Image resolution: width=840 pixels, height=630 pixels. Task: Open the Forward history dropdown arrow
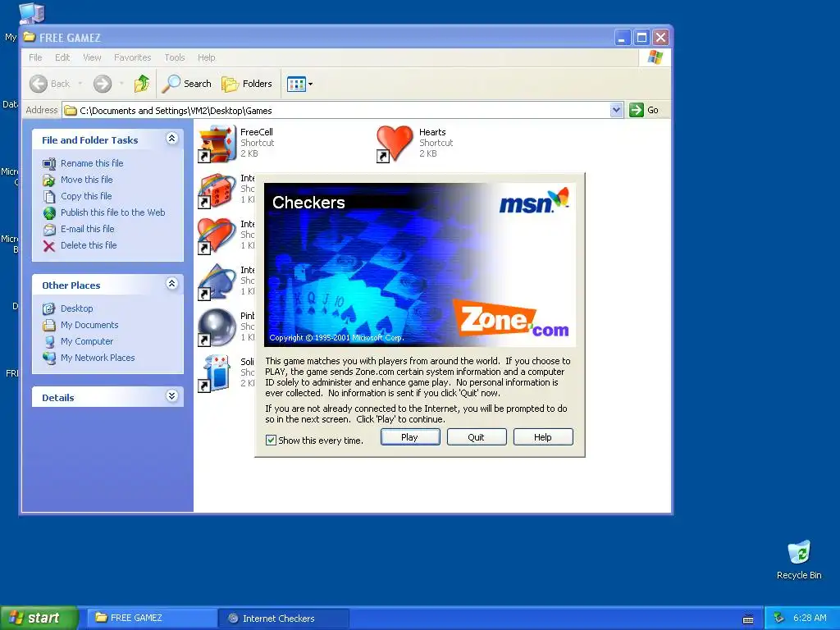[x=121, y=84]
